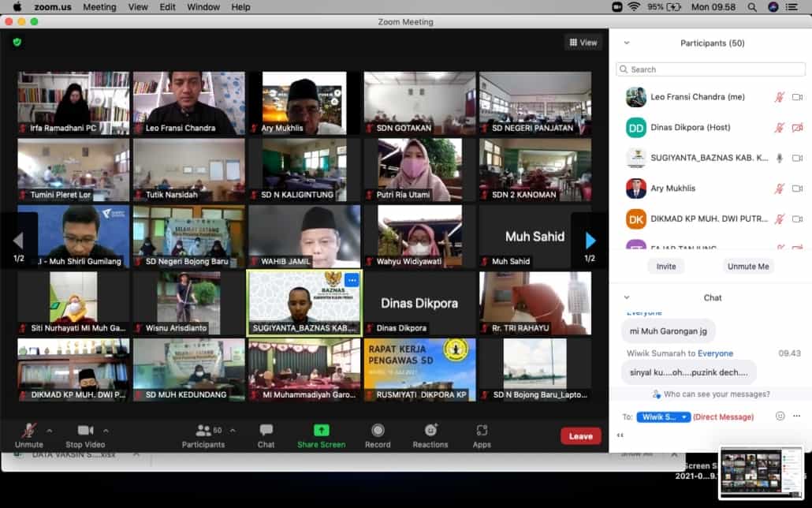Open Siri from the menu bar
812x508 pixels.
(x=773, y=7)
